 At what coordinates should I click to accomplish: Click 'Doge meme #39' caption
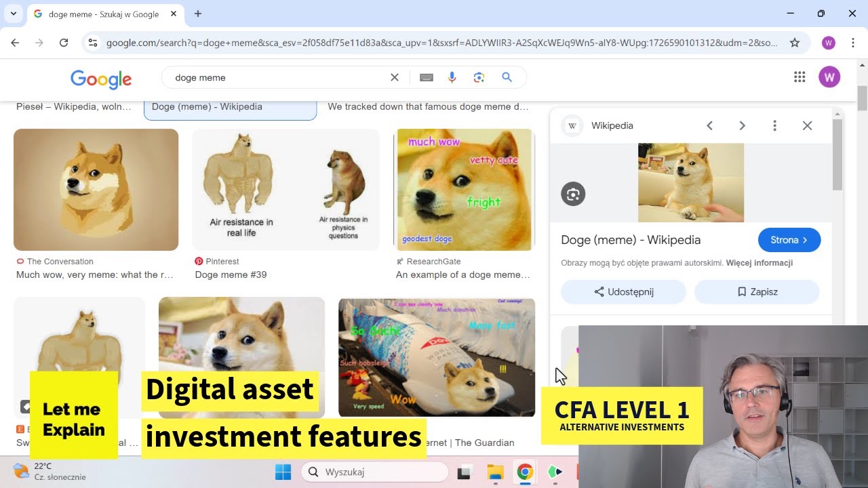(x=231, y=274)
